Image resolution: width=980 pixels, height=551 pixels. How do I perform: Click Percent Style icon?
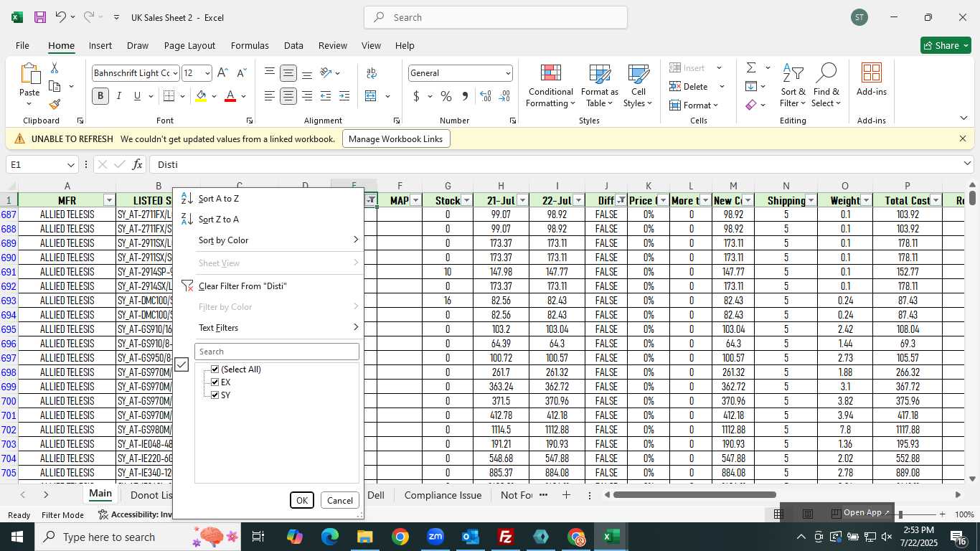(x=446, y=96)
